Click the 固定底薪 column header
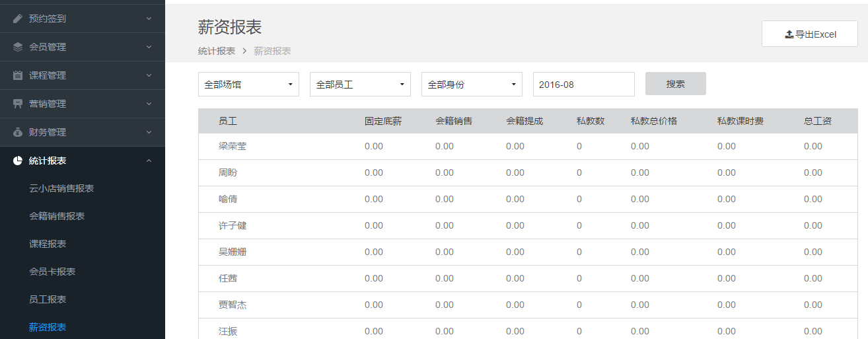 coord(383,121)
